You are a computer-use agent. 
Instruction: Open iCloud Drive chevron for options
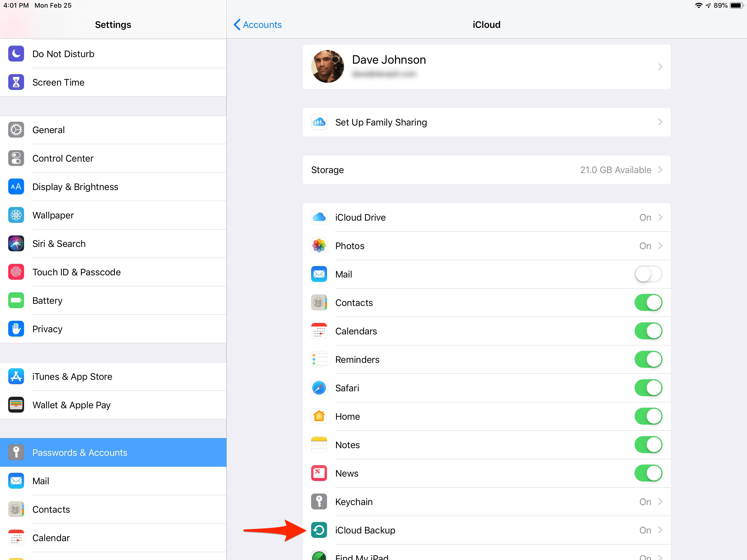(x=660, y=217)
